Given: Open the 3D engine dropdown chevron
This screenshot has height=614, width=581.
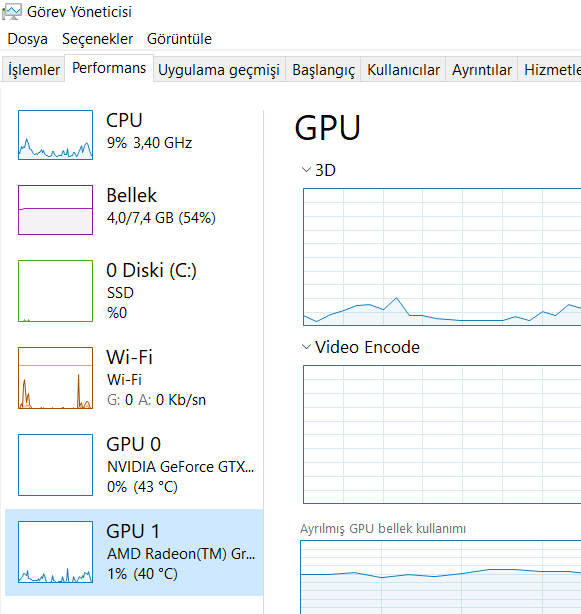Looking at the screenshot, I should (x=306, y=170).
